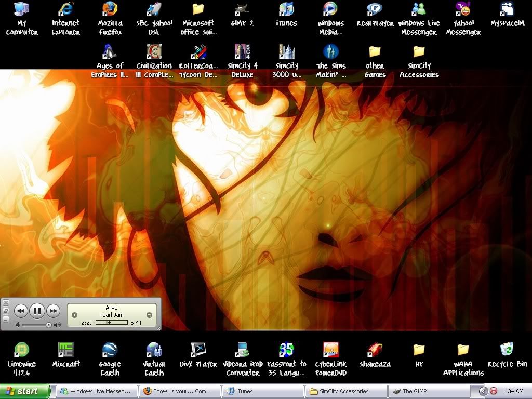Click the song progress bar in iTunes mini player
This screenshot has height=399, width=532.
click(112, 322)
